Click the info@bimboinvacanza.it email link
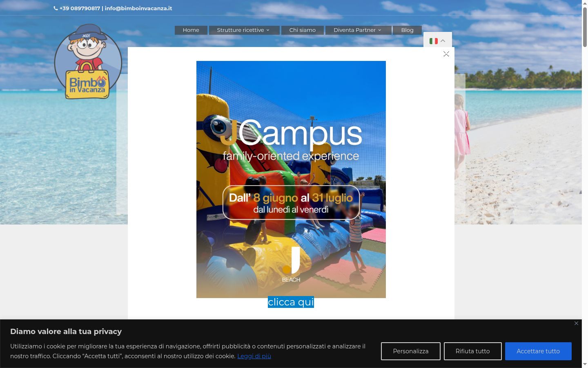 click(138, 8)
